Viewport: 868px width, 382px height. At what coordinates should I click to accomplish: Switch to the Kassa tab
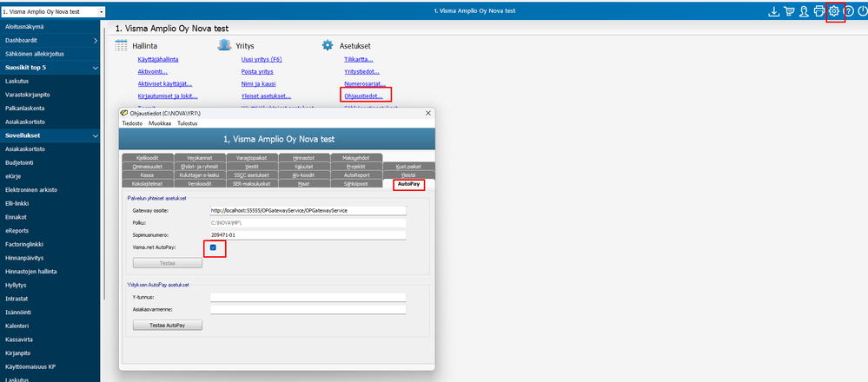pyautogui.click(x=147, y=175)
